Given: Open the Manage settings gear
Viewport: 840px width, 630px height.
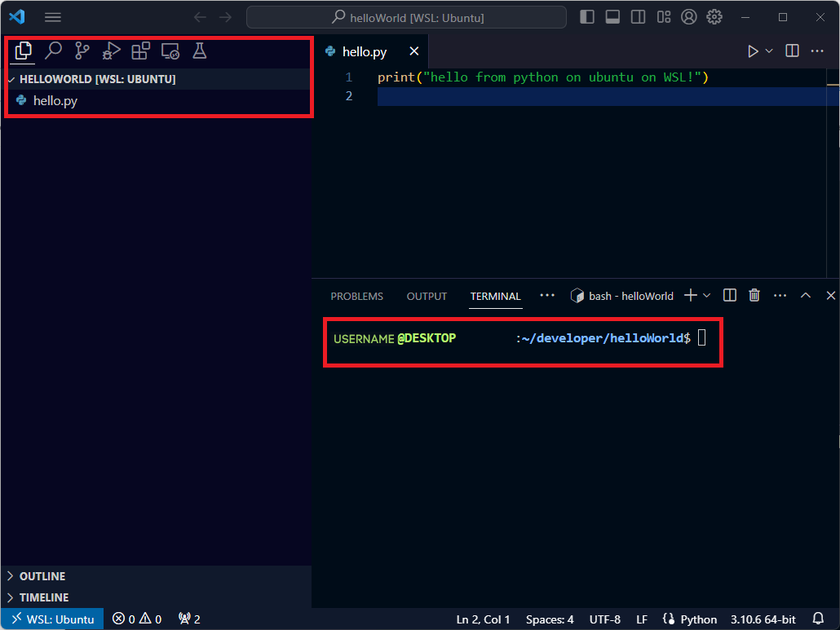Looking at the screenshot, I should 714,16.
